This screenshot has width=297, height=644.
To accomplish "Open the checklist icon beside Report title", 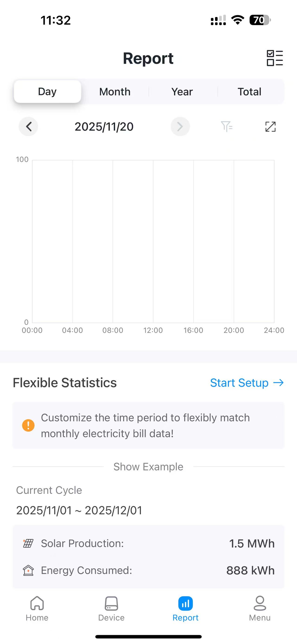I will (x=274, y=58).
